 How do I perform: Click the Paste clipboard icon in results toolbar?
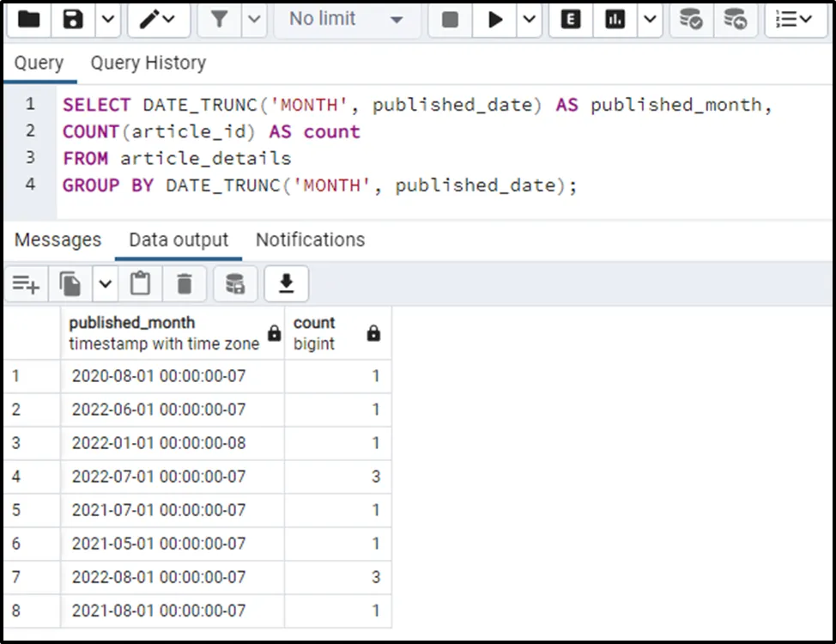click(x=140, y=283)
